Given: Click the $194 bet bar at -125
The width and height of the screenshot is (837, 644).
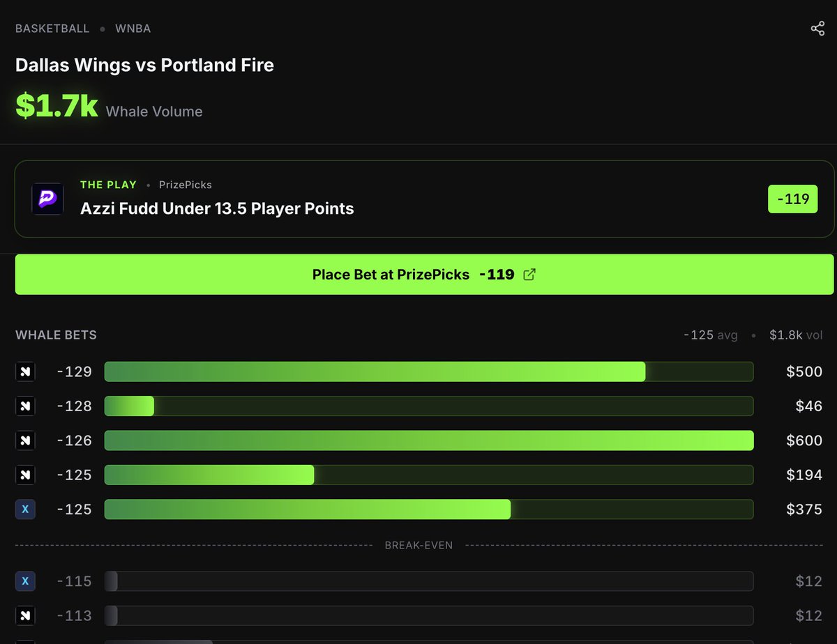Looking at the screenshot, I should (x=429, y=475).
